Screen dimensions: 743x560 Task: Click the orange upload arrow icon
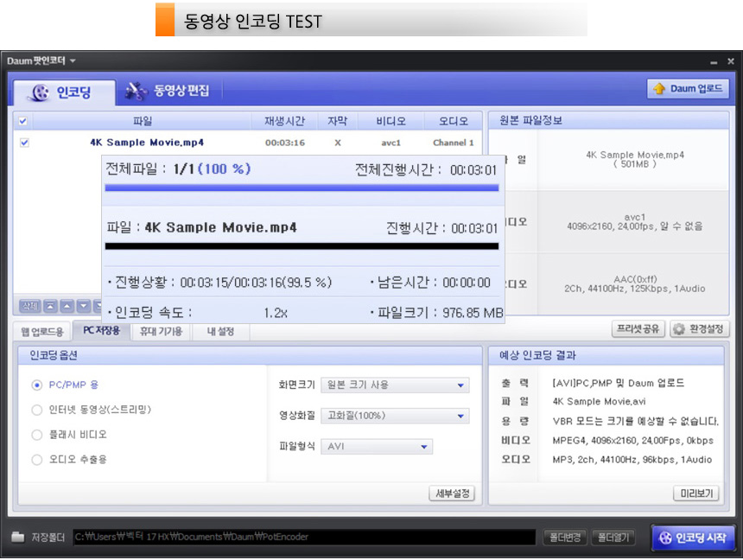coord(658,89)
